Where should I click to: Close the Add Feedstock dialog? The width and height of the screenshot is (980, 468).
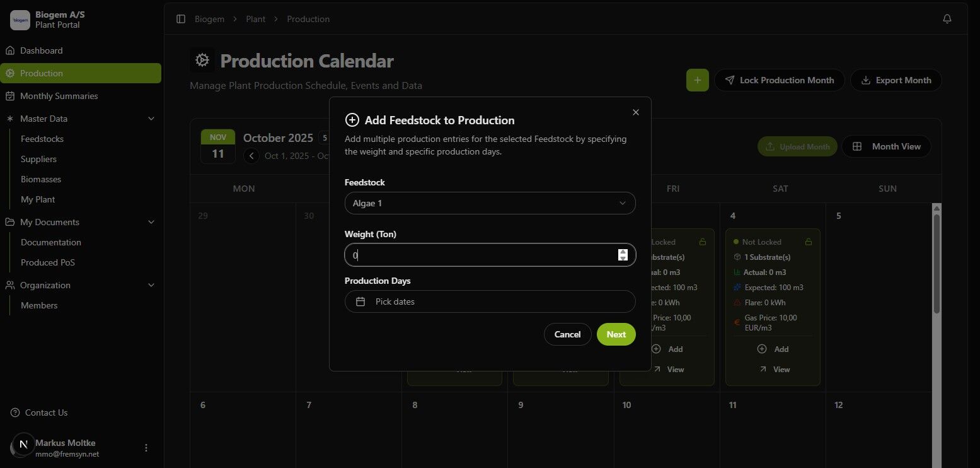tap(635, 112)
